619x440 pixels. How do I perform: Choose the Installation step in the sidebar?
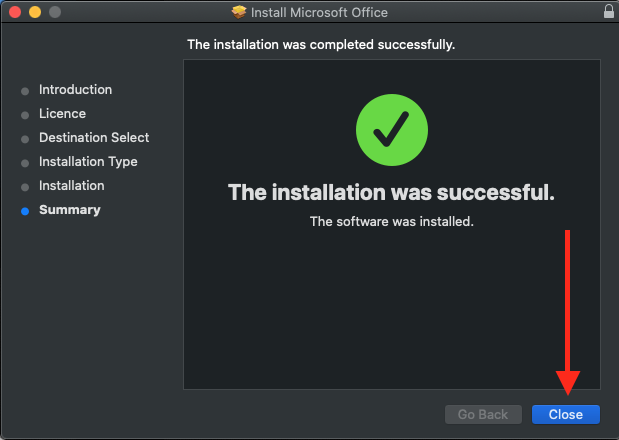tap(71, 186)
